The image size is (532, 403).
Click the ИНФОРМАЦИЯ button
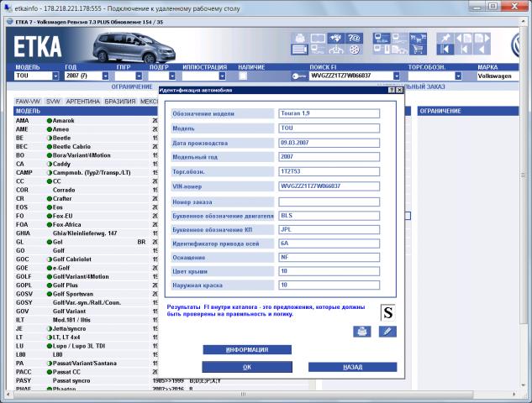(247, 350)
